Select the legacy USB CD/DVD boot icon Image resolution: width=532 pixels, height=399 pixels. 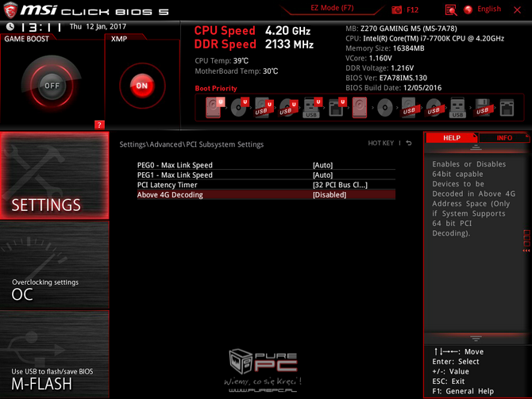pos(434,108)
